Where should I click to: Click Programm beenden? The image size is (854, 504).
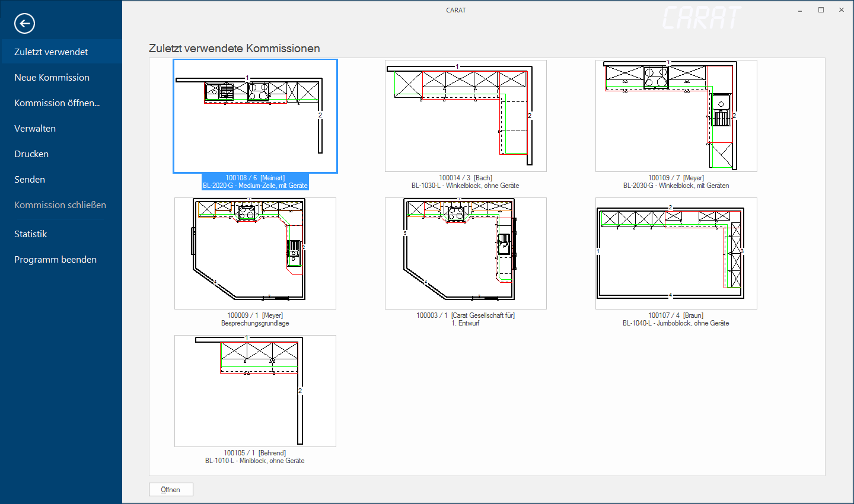(x=55, y=260)
